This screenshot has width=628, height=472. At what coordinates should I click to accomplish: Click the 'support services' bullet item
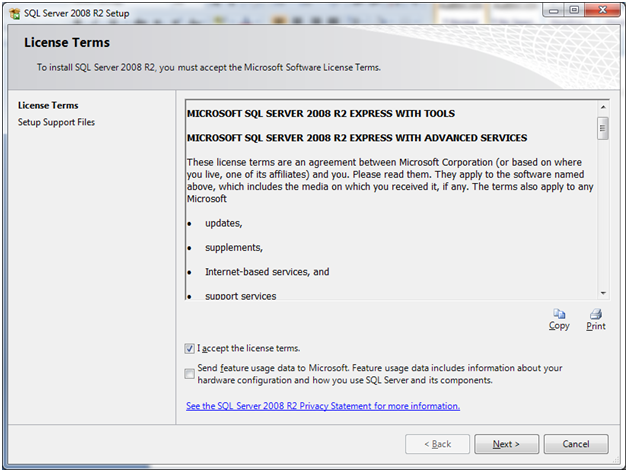[241, 296]
